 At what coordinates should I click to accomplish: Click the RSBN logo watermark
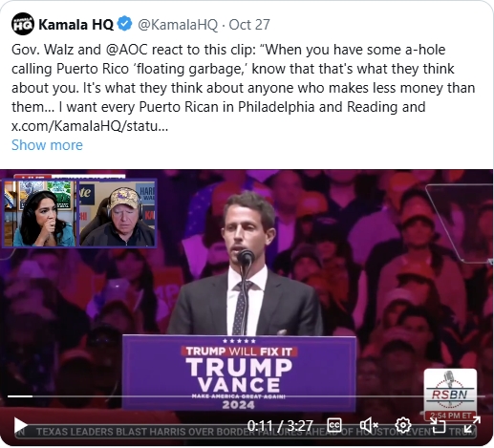point(450,394)
